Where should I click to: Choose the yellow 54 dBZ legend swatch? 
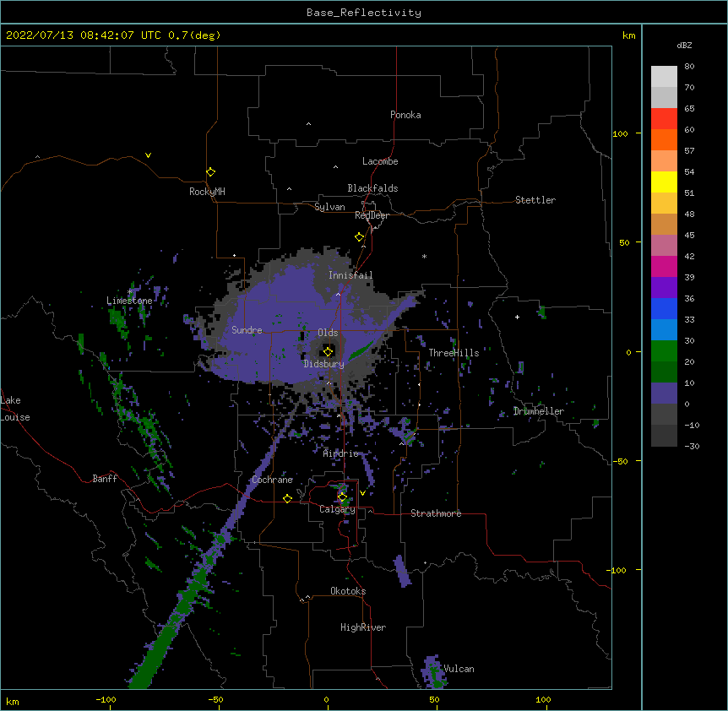[x=664, y=182]
